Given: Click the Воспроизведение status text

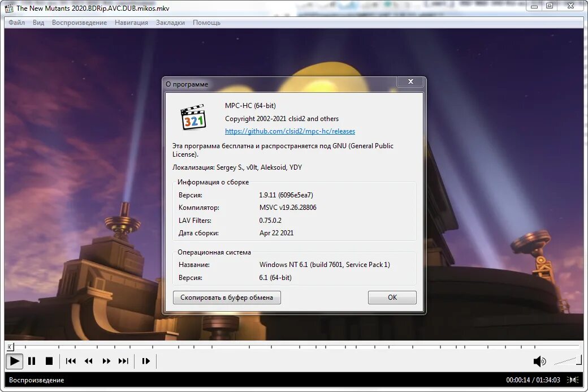Looking at the screenshot, I should pyautogui.click(x=36, y=380).
